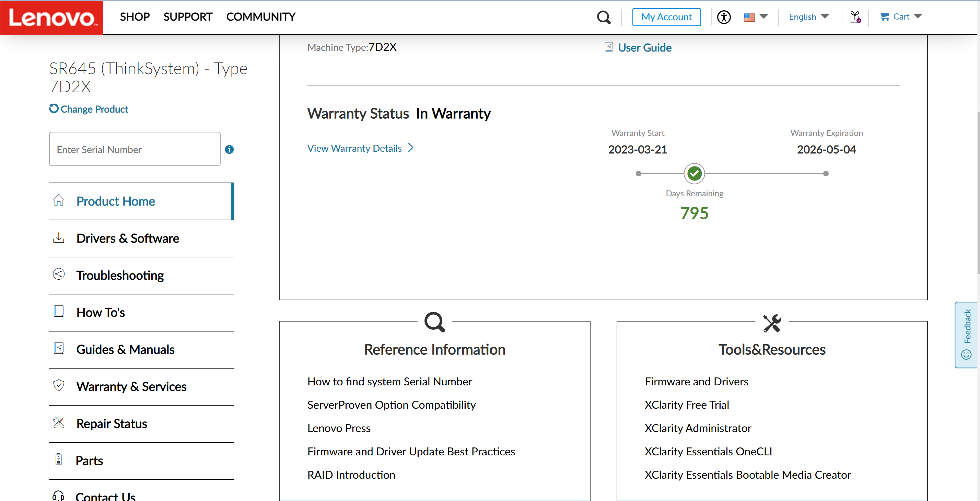Click the My Account button
Viewport: 980px width, 501px height.
666,17
